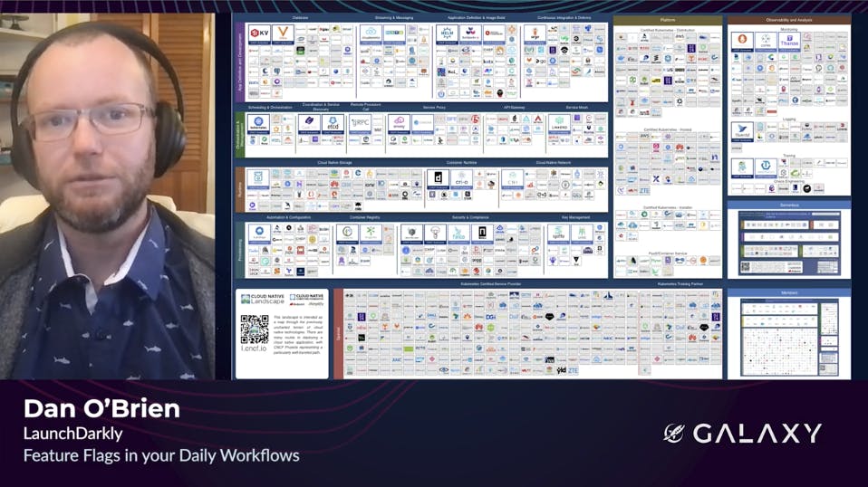868x487 pixels.
Task: Click the NATS logo card
Action: [393, 34]
